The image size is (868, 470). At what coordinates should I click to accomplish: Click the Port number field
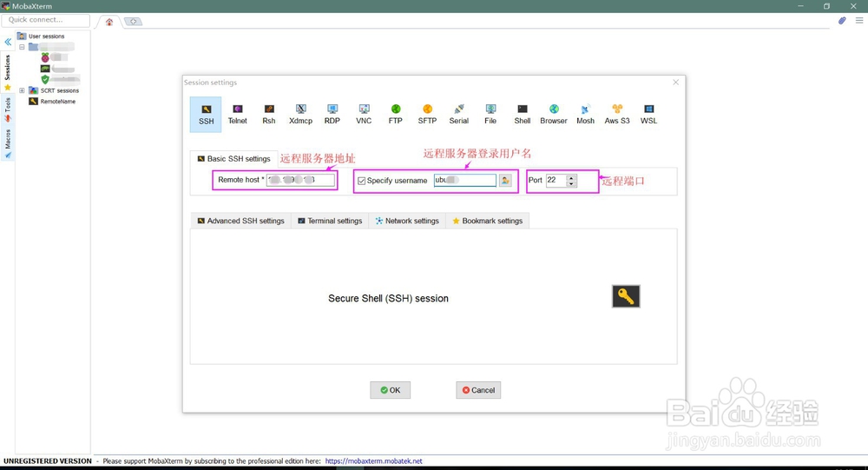(556, 180)
